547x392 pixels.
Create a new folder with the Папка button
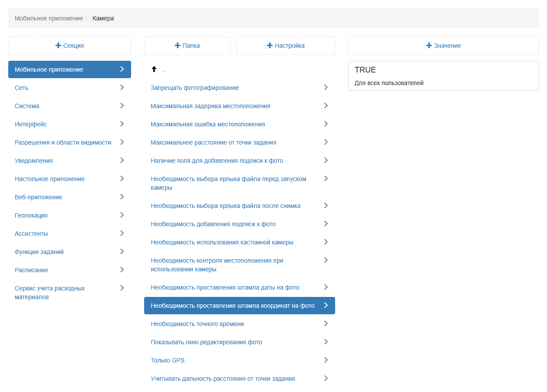187,46
